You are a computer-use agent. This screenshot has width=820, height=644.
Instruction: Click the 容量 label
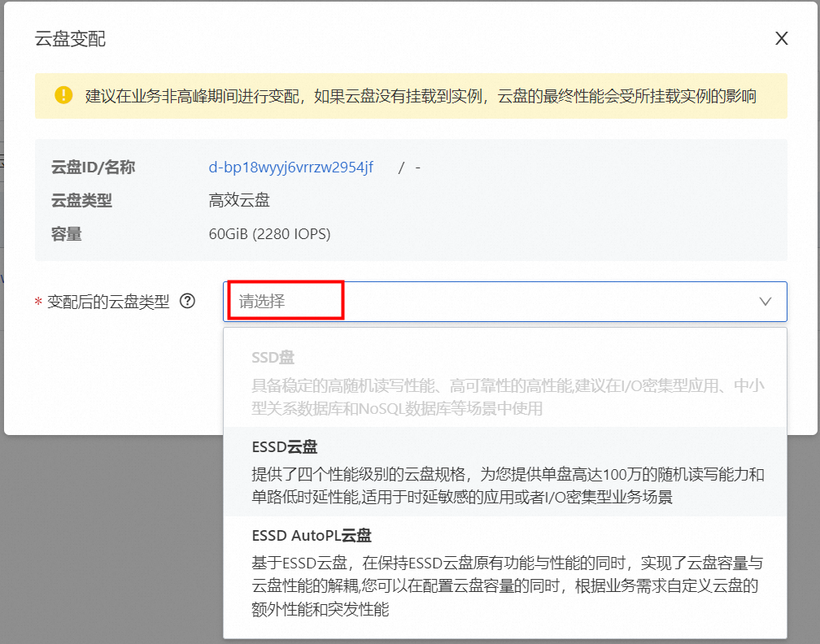(67, 234)
